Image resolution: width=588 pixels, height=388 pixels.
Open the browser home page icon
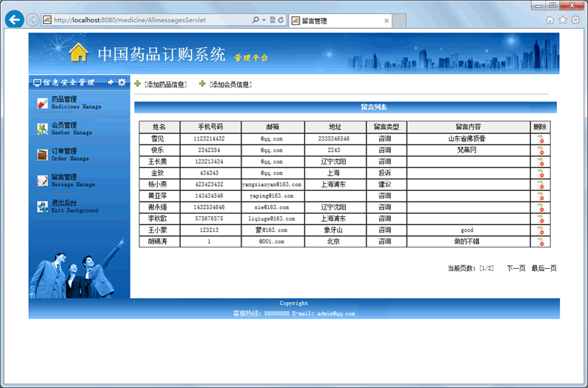coord(549,20)
